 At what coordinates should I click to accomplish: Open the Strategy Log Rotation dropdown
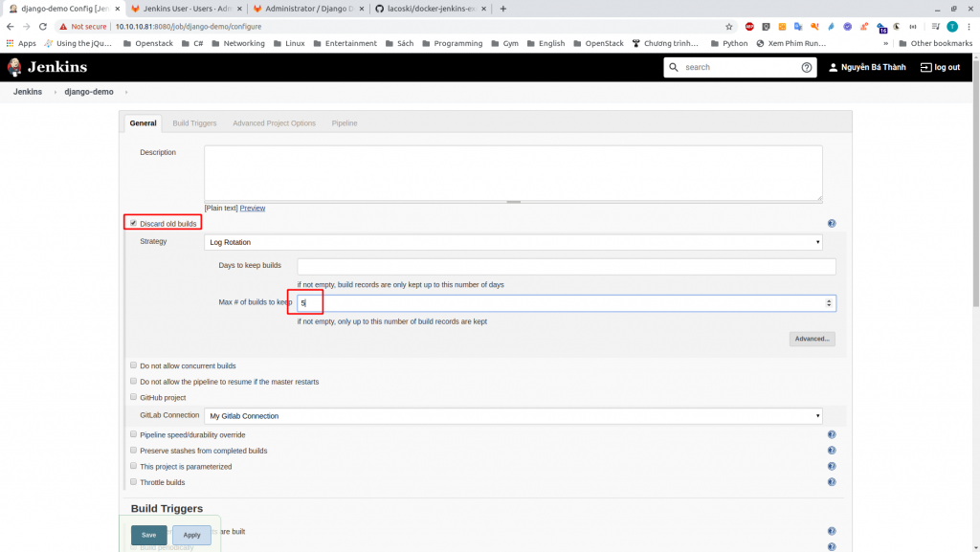pyautogui.click(x=513, y=242)
